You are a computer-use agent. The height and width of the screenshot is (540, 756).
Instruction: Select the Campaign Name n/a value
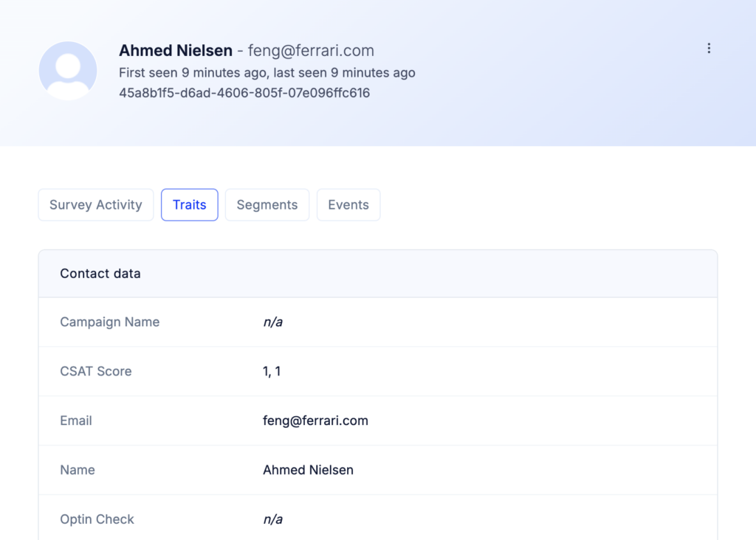coord(273,322)
